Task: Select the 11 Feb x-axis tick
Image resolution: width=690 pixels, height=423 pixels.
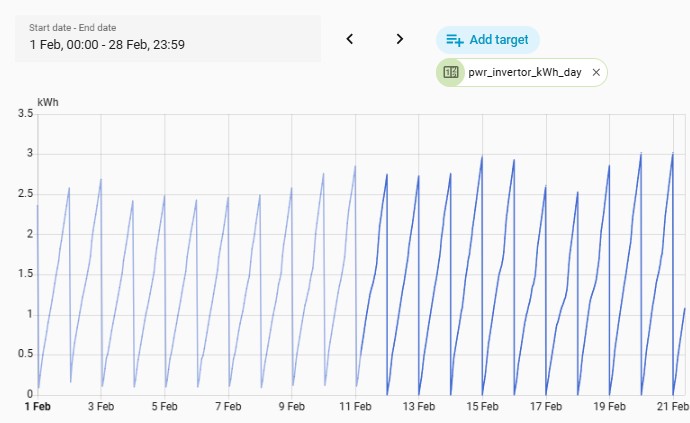Action: (355, 407)
